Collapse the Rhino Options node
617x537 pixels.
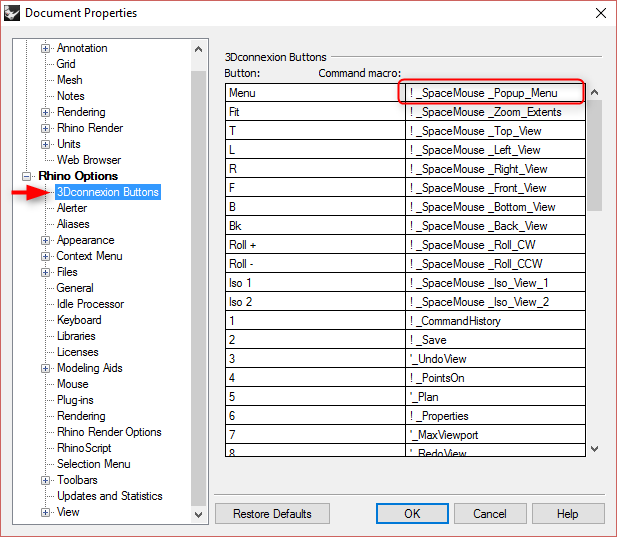(26, 176)
